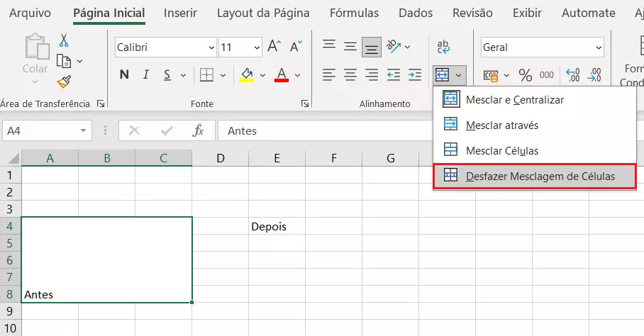This screenshot has width=644, height=336.
Task: Switch to the Revisão tab
Action: point(472,13)
